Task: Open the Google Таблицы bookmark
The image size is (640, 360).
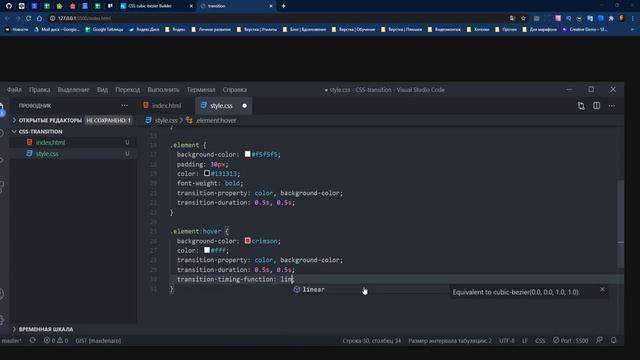Action: pyautogui.click(x=104, y=29)
